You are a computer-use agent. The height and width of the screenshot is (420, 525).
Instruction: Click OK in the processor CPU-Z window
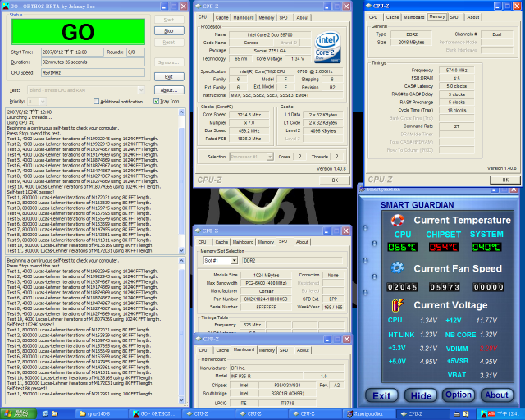click(x=335, y=180)
